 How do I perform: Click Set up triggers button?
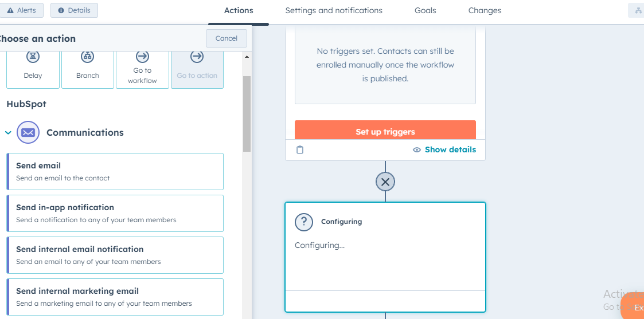[x=385, y=131]
